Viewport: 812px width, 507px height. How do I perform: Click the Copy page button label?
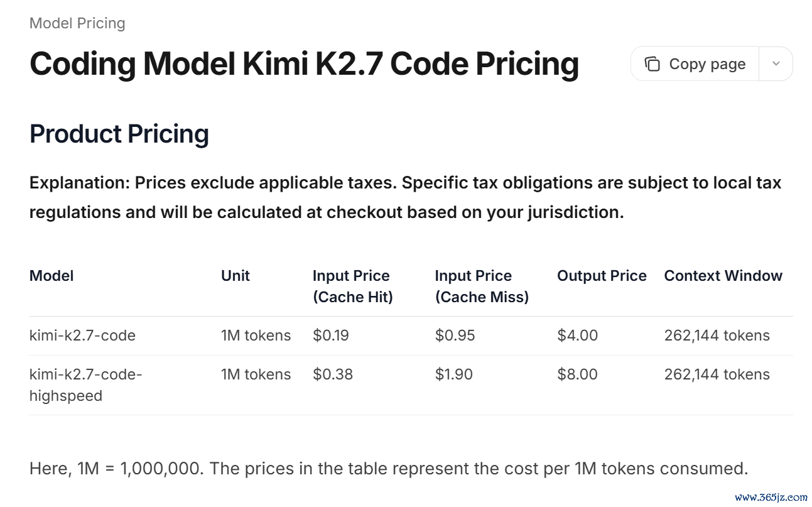pos(707,64)
